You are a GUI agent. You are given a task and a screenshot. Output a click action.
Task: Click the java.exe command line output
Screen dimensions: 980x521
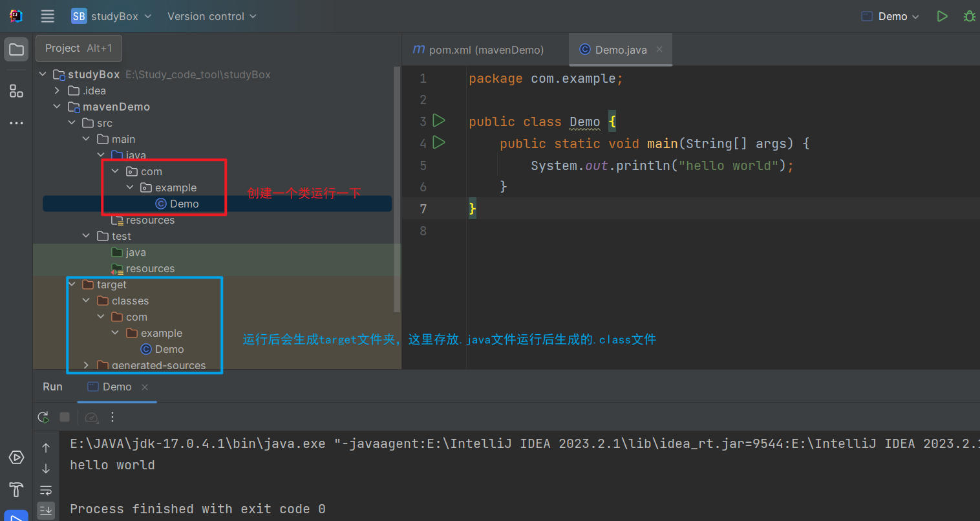coord(524,443)
